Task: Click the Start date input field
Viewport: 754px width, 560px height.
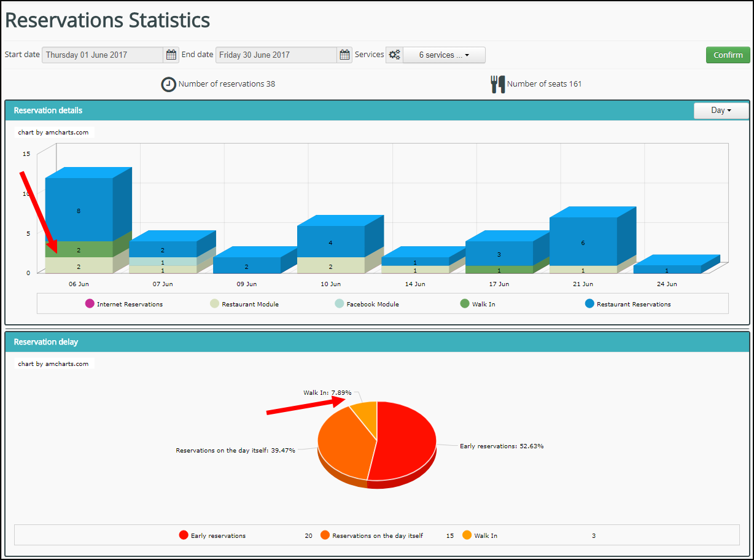Action: [103, 55]
